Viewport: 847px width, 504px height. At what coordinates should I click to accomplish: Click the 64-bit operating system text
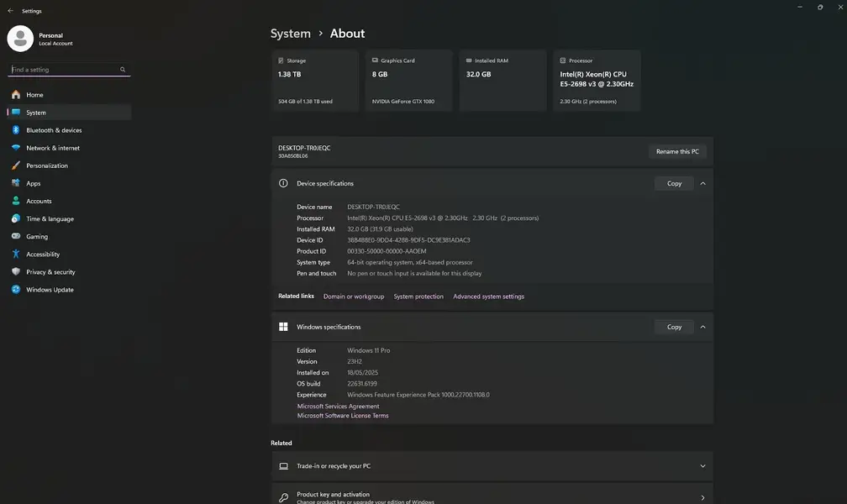410,262
